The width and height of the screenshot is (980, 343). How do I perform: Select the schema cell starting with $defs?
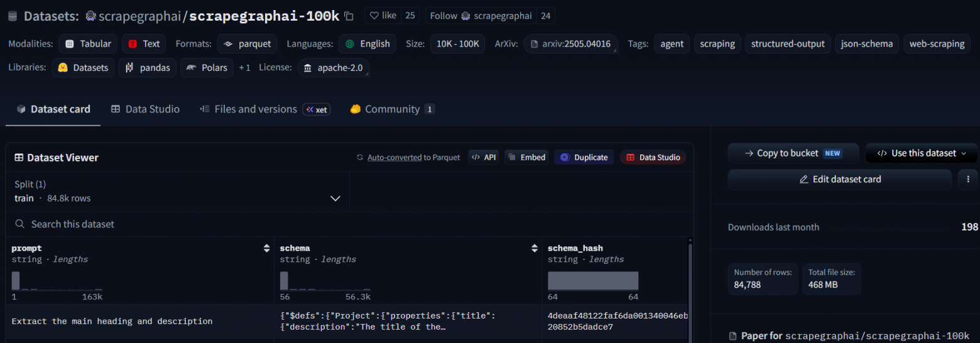(408, 322)
